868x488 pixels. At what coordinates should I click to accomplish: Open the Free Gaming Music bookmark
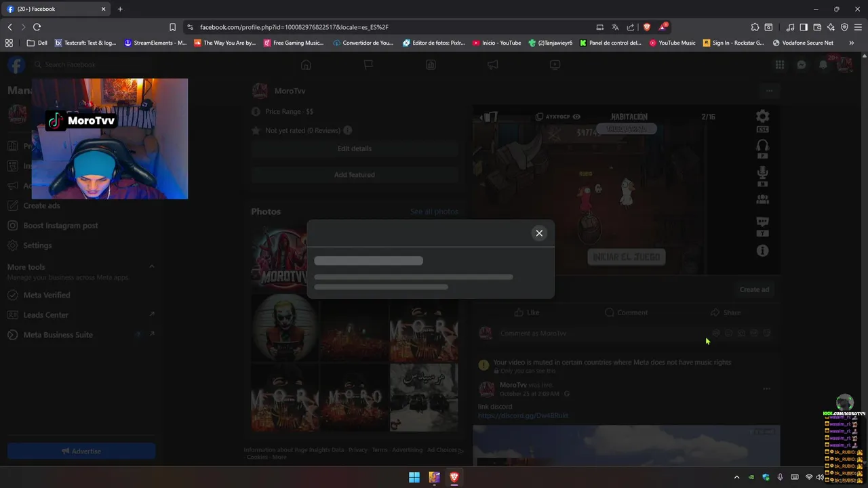tap(294, 43)
